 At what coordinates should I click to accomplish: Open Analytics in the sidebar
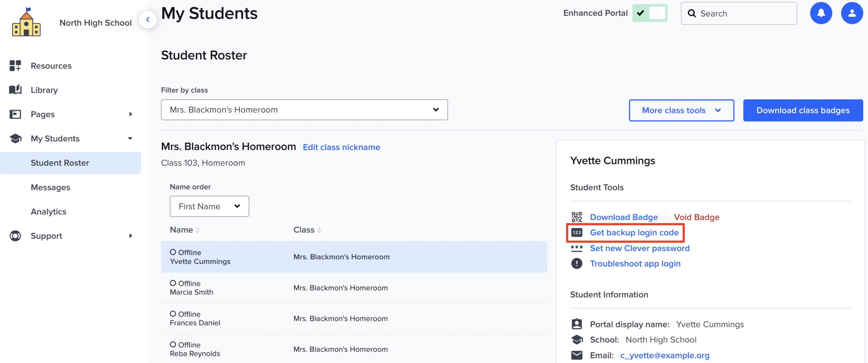(x=49, y=212)
